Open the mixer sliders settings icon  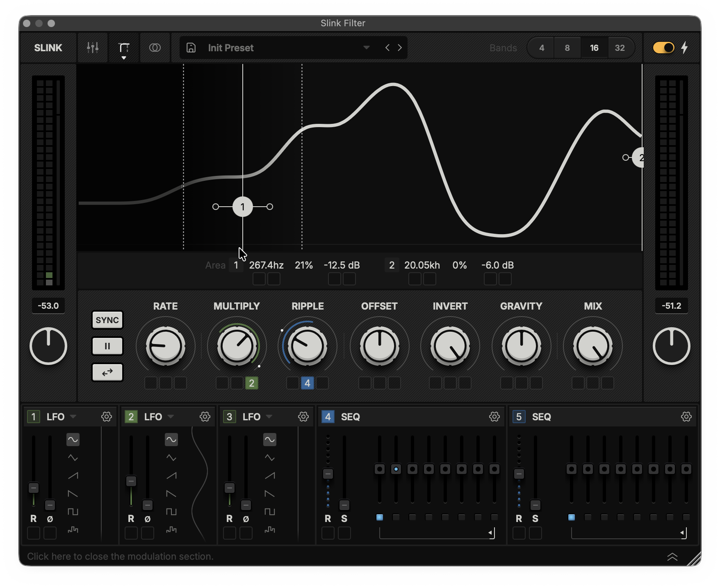point(93,48)
